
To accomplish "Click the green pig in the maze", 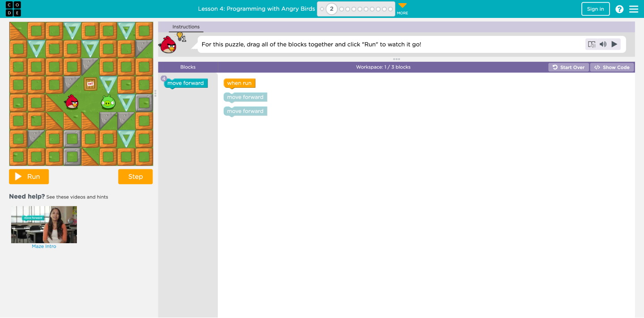I will [x=108, y=103].
